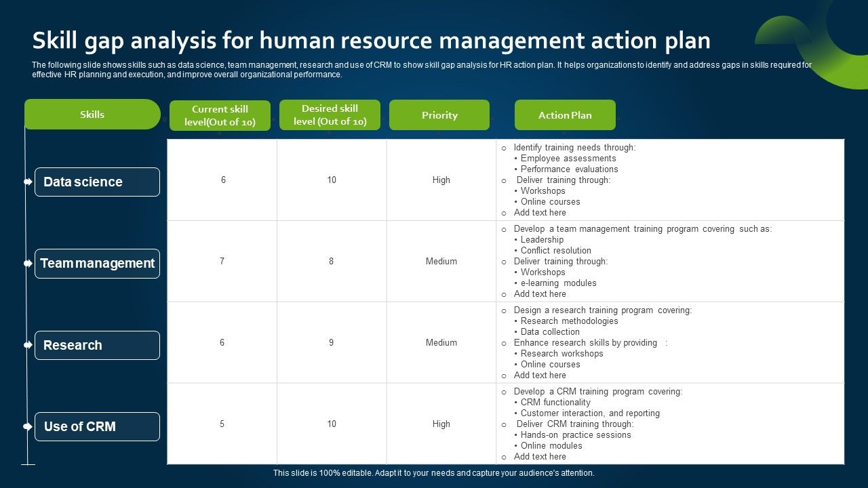
Task: Click 'Design a research training program covering:' text
Action: 603,310
